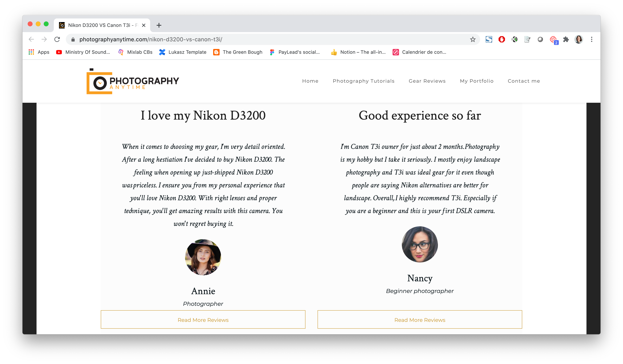Open the notepad pencil extension icon
The width and height of the screenshot is (623, 364).
[x=527, y=39]
